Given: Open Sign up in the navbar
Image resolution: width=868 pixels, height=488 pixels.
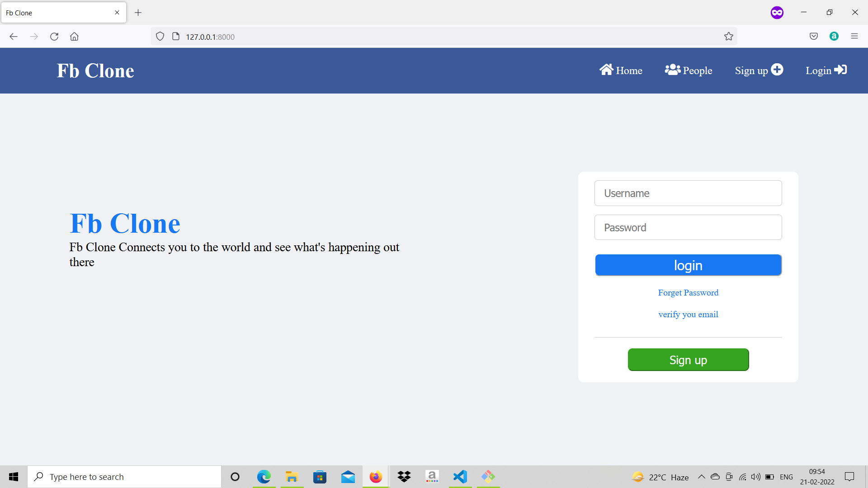Looking at the screenshot, I should click(759, 70).
